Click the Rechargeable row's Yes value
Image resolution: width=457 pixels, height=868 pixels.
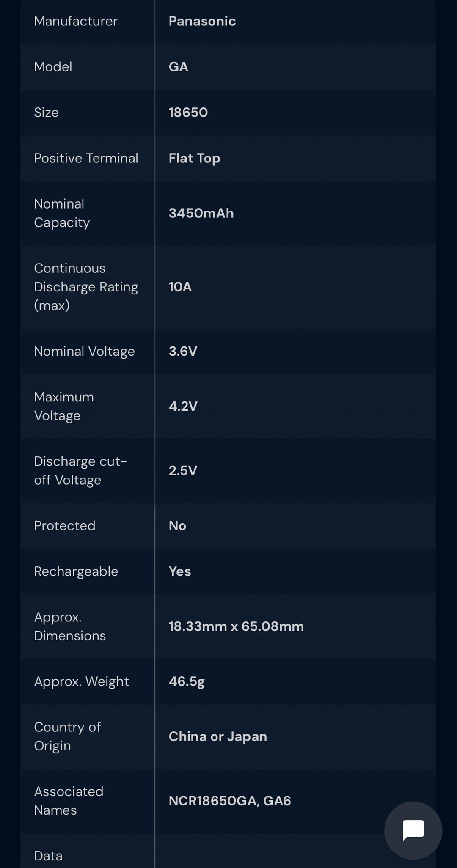click(180, 571)
